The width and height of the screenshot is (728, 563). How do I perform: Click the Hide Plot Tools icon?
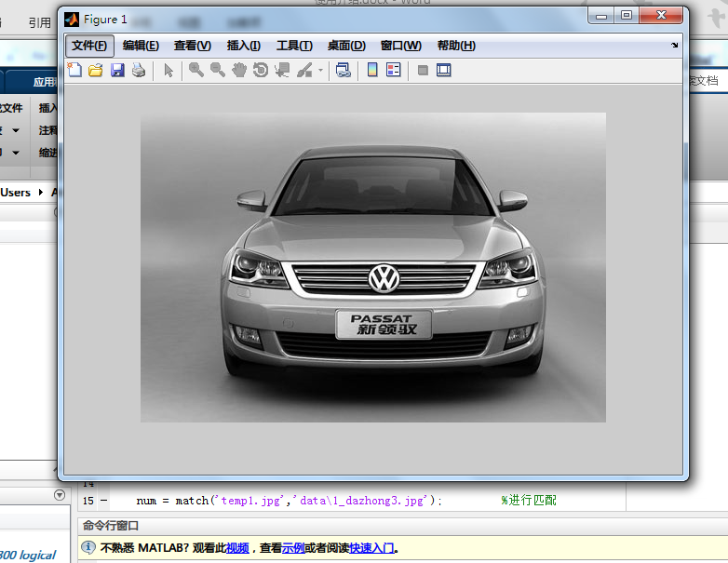tap(423, 70)
